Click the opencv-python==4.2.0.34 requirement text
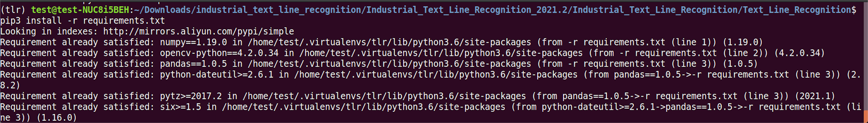The image size is (868, 123). [x=219, y=53]
